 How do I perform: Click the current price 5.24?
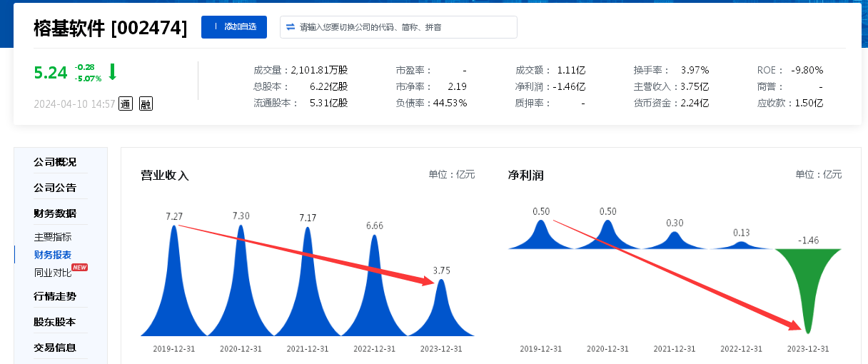pos(51,73)
